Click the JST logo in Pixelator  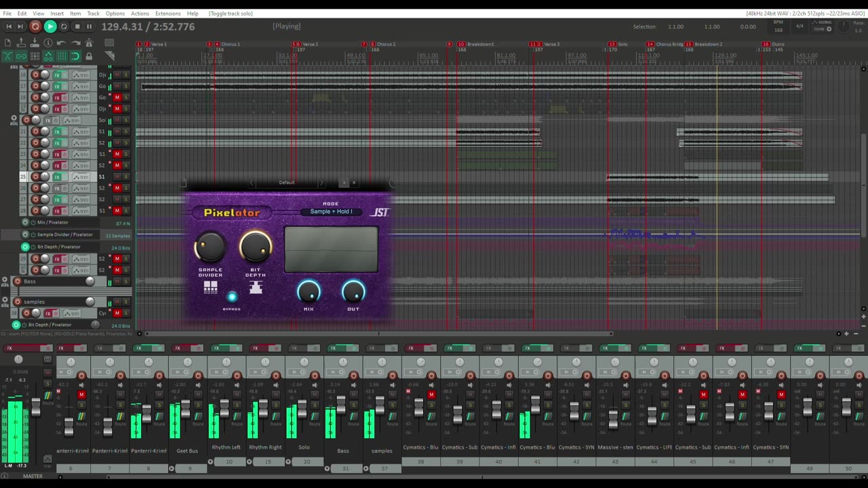[380, 212]
